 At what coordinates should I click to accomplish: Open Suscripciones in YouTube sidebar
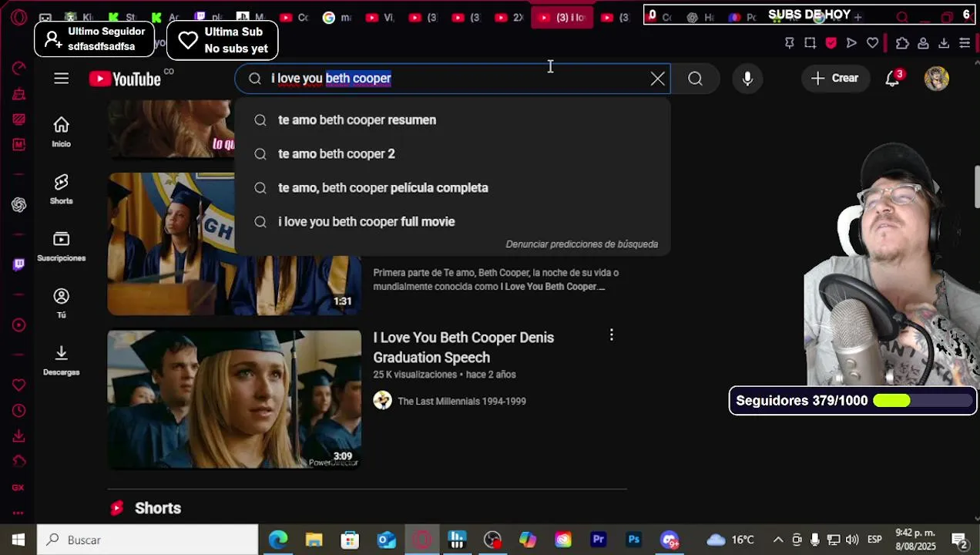tap(62, 246)
